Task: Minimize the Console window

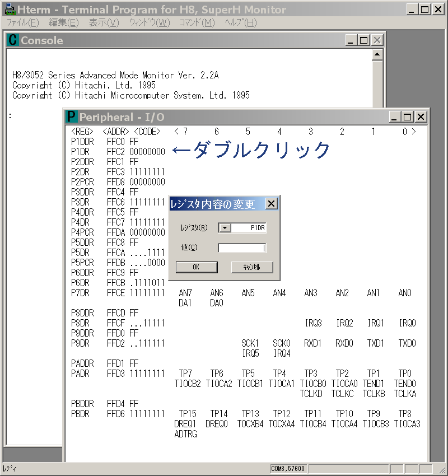Action: (x=351, y=40)
